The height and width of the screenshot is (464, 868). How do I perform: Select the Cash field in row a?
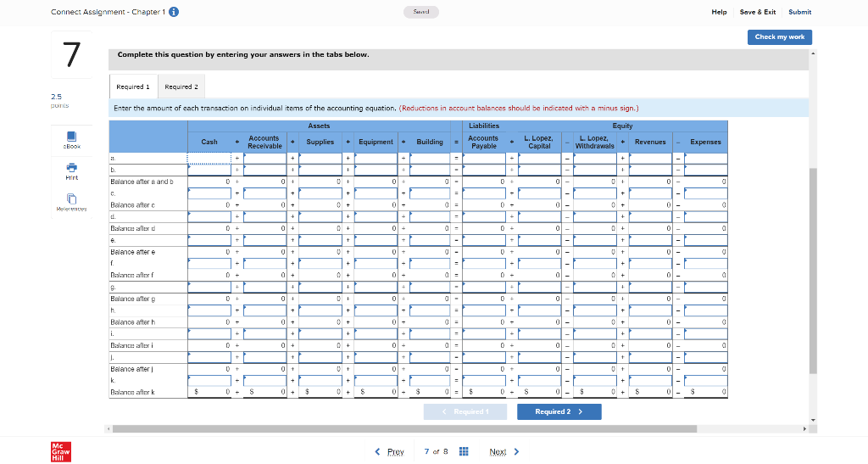pos(209,159)
